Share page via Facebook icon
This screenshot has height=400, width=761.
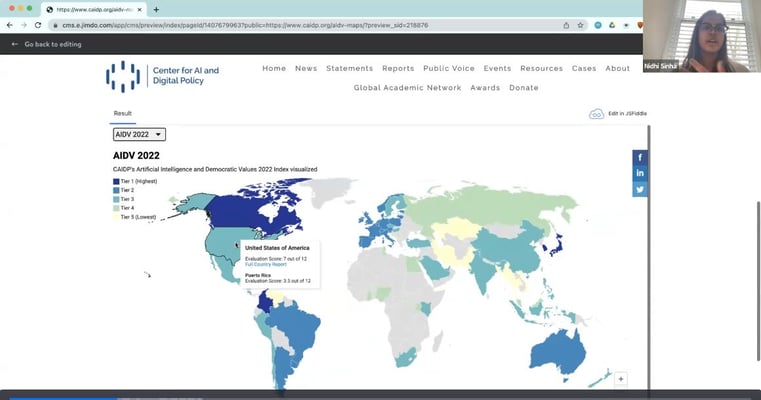(x=640, y=157)
